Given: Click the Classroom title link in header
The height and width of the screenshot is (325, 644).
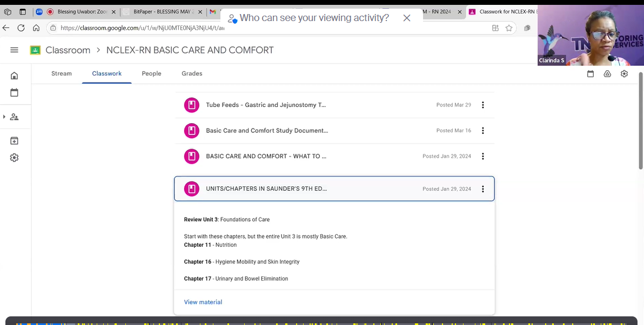Looking at the screenshot, I should (x=68, y=50).
